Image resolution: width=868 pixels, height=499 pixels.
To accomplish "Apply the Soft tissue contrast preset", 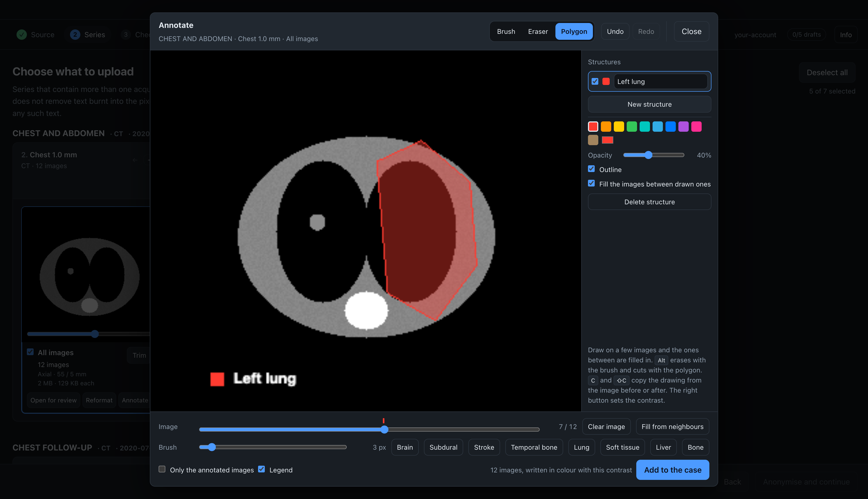I will click(622, 447).
